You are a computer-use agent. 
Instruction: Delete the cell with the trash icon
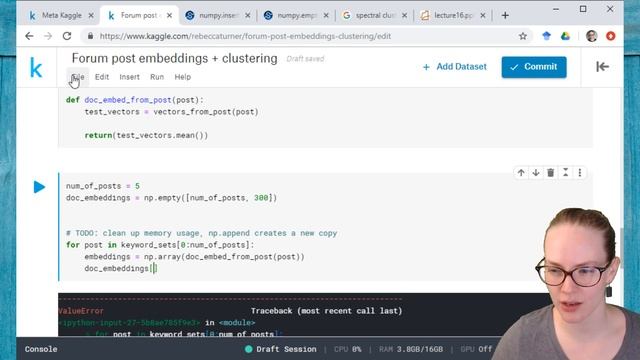(551, 173)
